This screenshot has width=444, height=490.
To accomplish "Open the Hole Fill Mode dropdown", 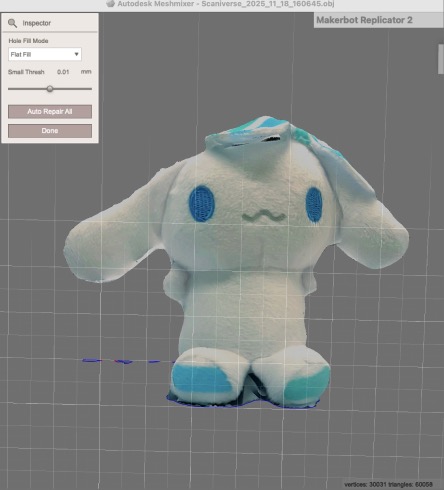I will point(45,54).
